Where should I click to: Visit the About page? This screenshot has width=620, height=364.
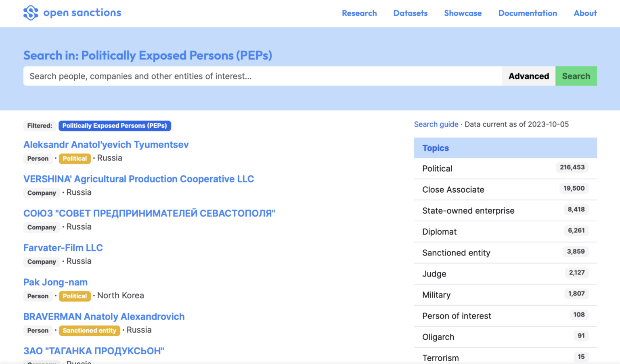[x=585, y=13]
